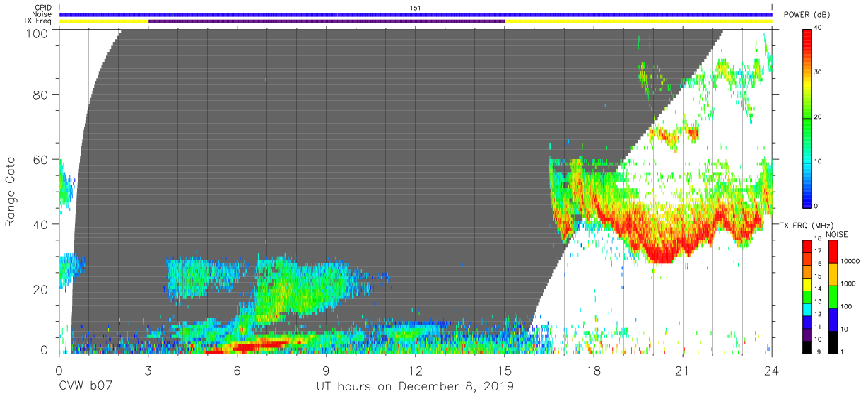
Task: Click the y-axis tick label 80
Action: (x=40, y=95)
